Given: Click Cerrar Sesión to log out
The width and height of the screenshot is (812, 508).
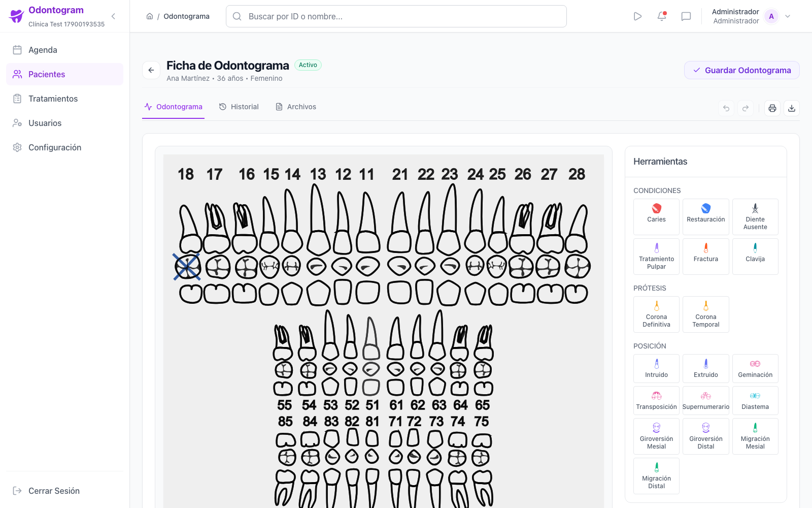Looking at the screenshot, I should (64, 491).
